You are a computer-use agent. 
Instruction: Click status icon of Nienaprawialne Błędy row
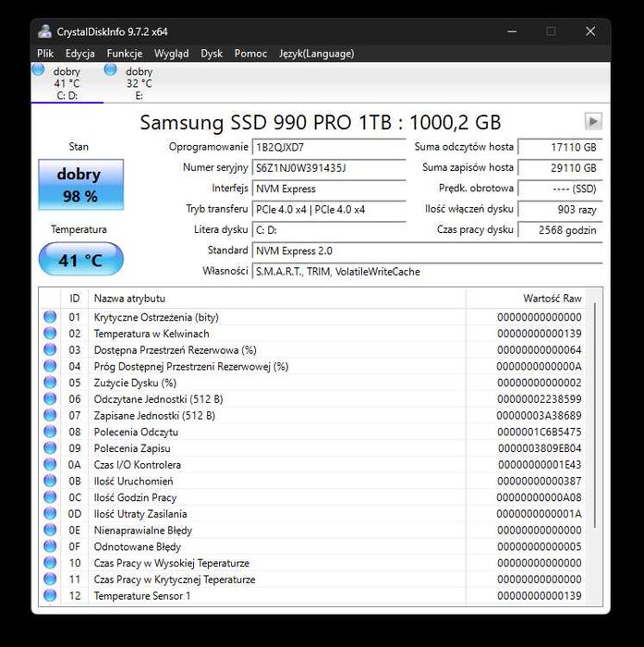pos(50,530)
